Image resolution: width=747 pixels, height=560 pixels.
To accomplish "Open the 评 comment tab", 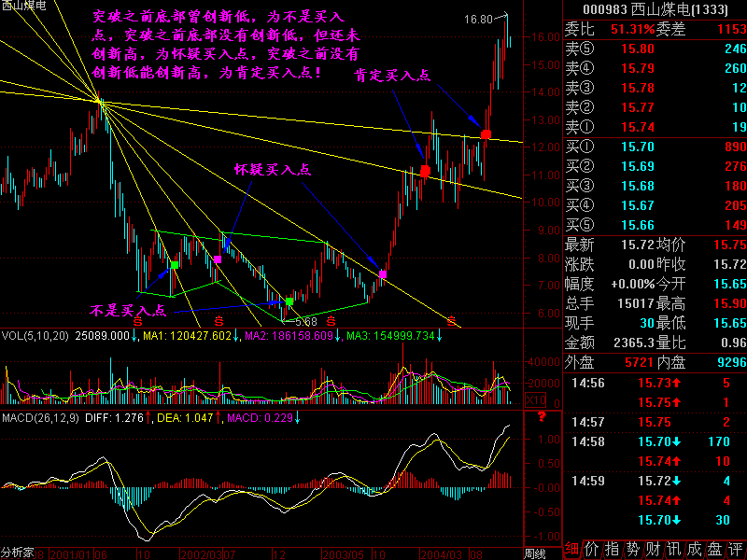I will click(736, 549).
